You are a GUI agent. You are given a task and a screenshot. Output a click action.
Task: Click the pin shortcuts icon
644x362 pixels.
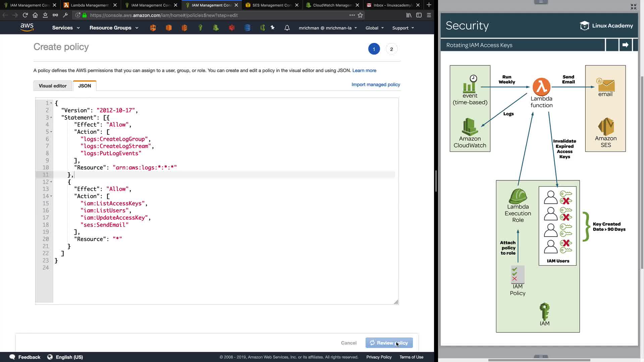coord(273,28)
